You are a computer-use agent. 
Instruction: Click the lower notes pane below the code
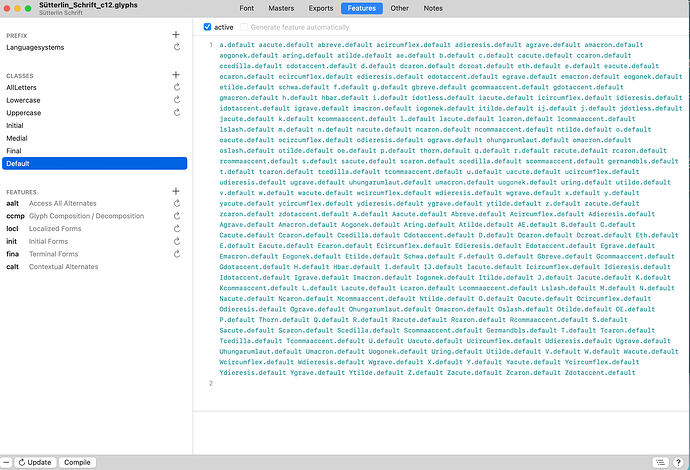(x=441, y=433)
